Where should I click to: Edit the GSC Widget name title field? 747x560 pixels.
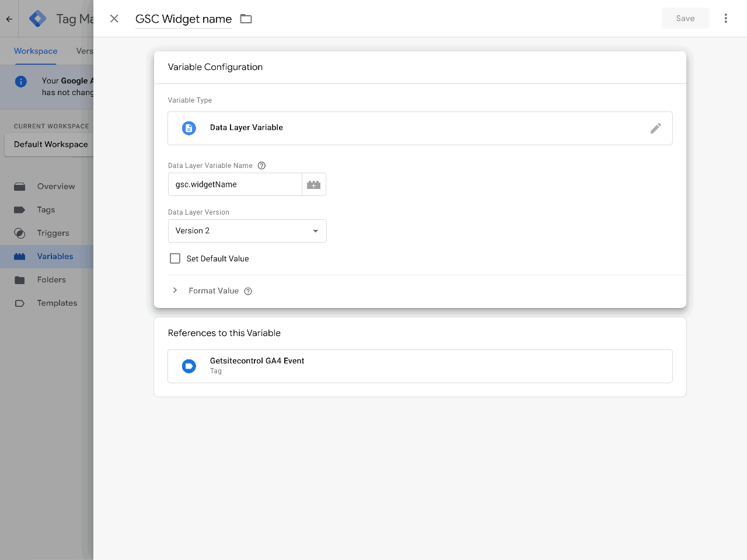click(x=183, y=18)
